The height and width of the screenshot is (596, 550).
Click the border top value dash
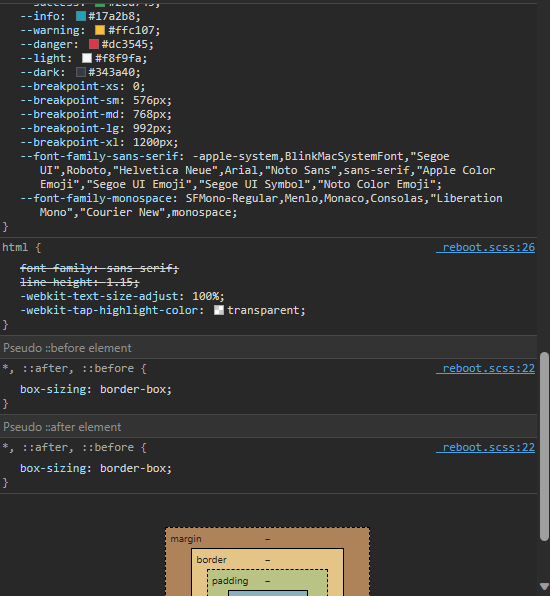click(268, 560)
